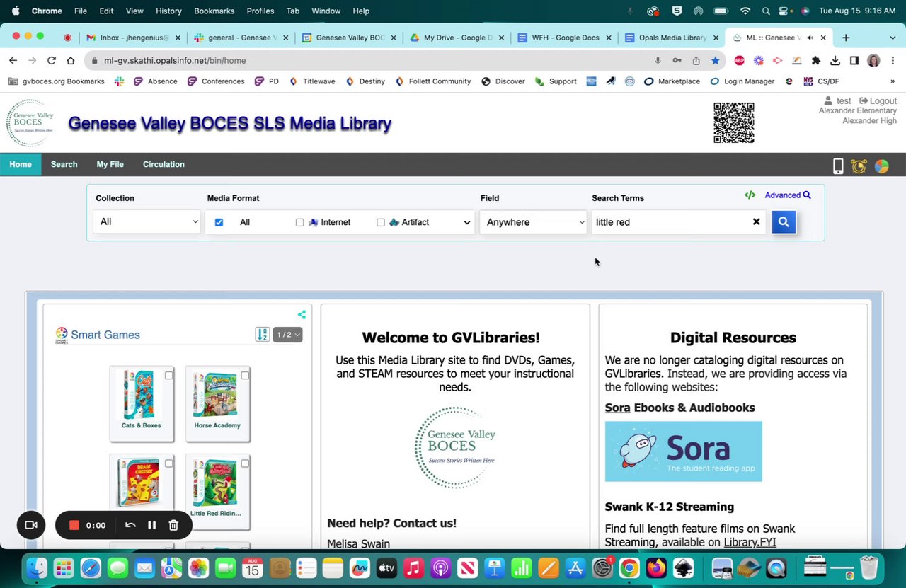This screenshot has height=588, width=906.
Task: Select the Horse Academy checkbox
Action: (244, 375)
